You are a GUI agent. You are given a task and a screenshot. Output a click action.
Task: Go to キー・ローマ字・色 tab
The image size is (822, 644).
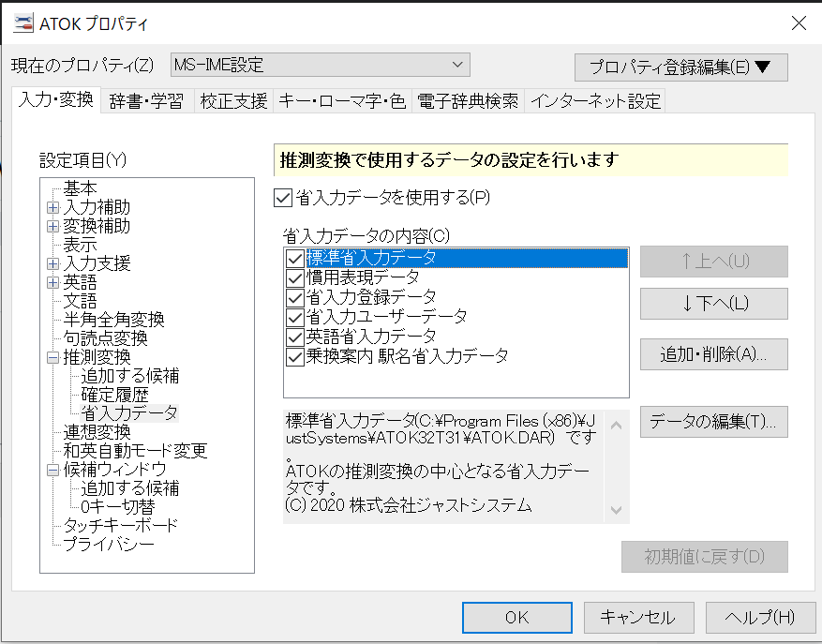coord(342,101)
